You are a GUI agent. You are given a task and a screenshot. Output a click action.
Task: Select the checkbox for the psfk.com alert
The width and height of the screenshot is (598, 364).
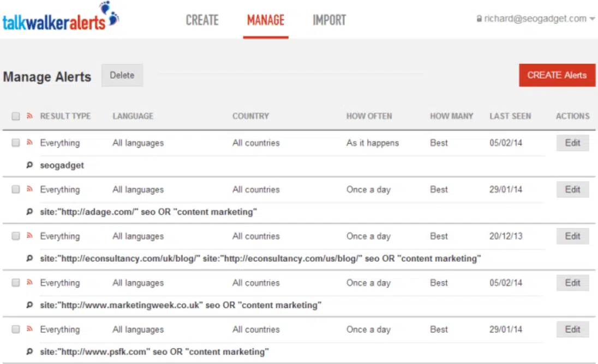16,330
